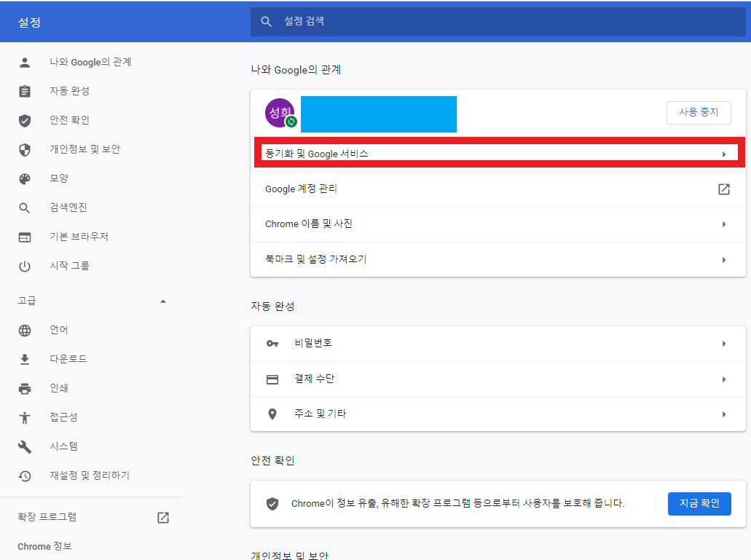Open 결제 수단 row arrow
751x560 pixels.
(x=724, y=379)
